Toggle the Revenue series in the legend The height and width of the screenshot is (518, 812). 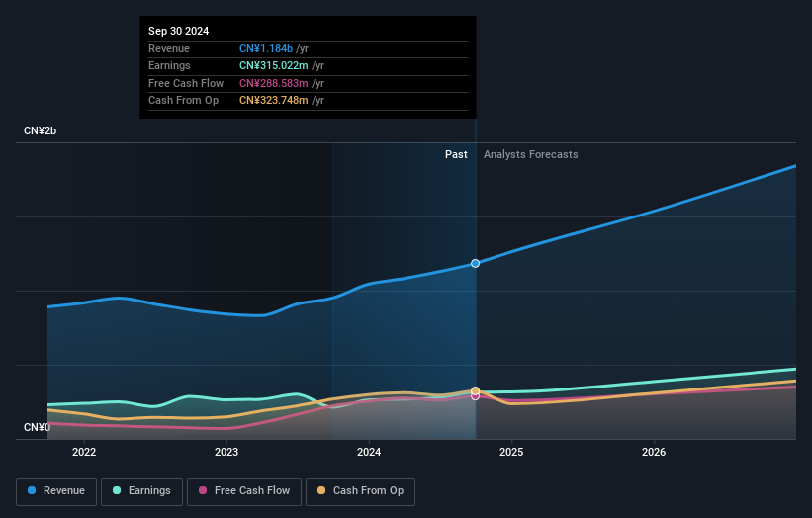[56, 491]
